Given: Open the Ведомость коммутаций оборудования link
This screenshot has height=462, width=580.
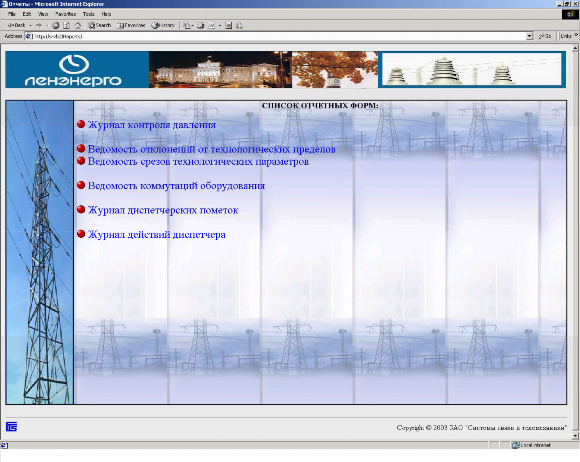Looking at the screenshot, I should [176, 185].
